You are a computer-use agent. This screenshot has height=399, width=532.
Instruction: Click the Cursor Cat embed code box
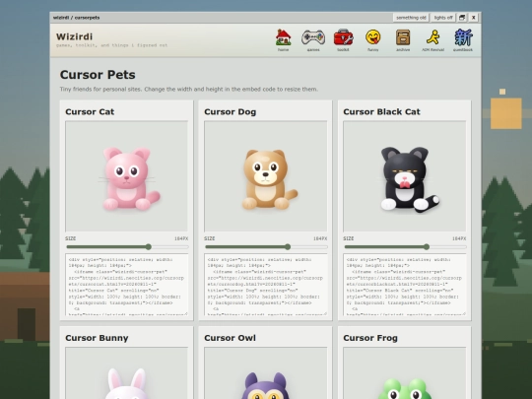pyautogui.click(x=126, y=285)
